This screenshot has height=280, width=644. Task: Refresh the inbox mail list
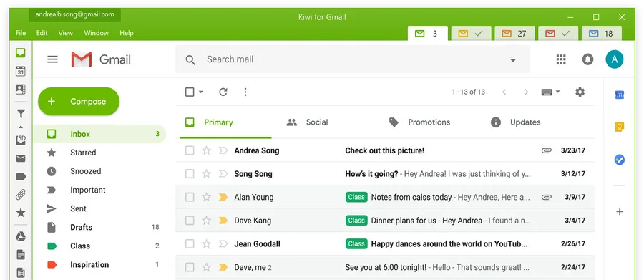(x=223, y=92)
